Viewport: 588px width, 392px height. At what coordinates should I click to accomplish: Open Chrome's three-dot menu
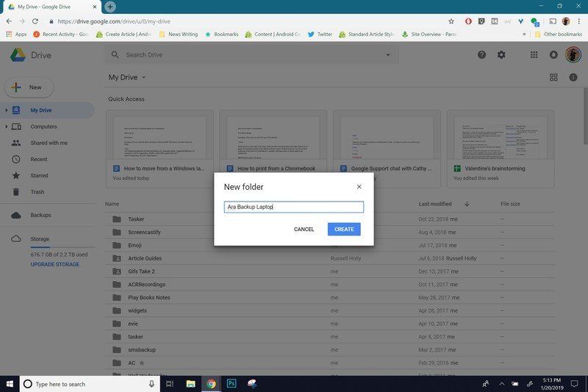579,21
